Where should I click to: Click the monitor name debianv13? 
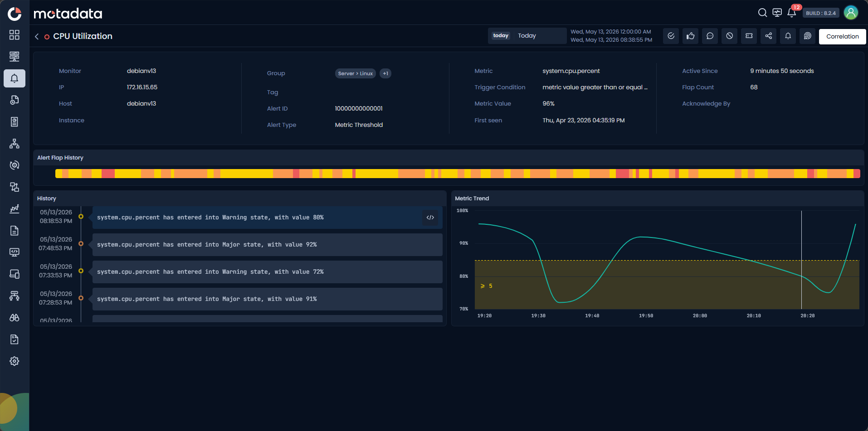[x=141, y=71]
